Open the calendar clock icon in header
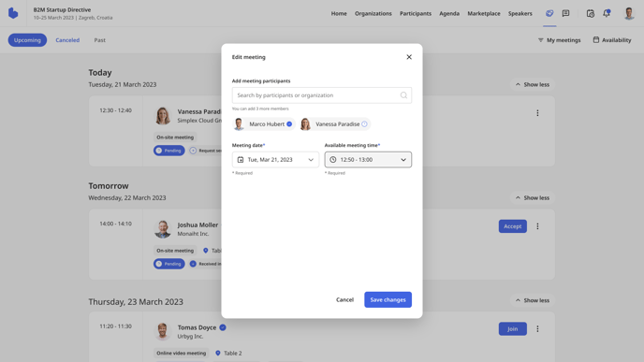Viewport: 644px width, 362px height. pyautogui.click(x=591, y=13)
